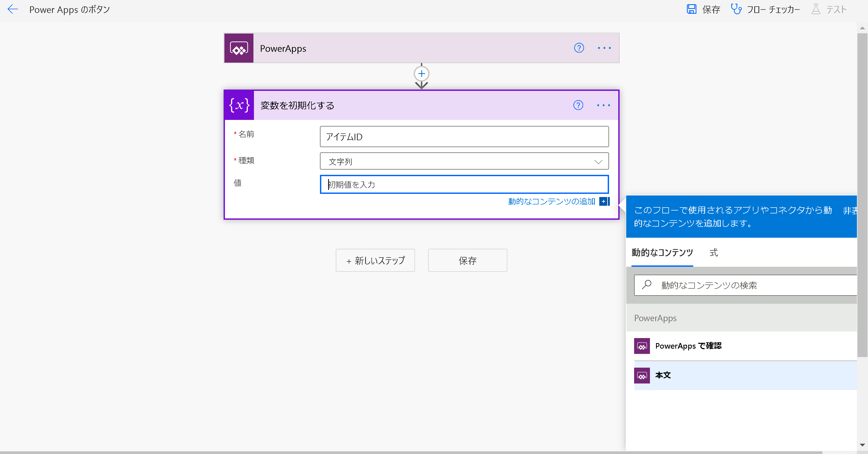Select the 動的なコンテンツ tab
The height and width of the screenshot is (454, 868).
coord(662,252)
